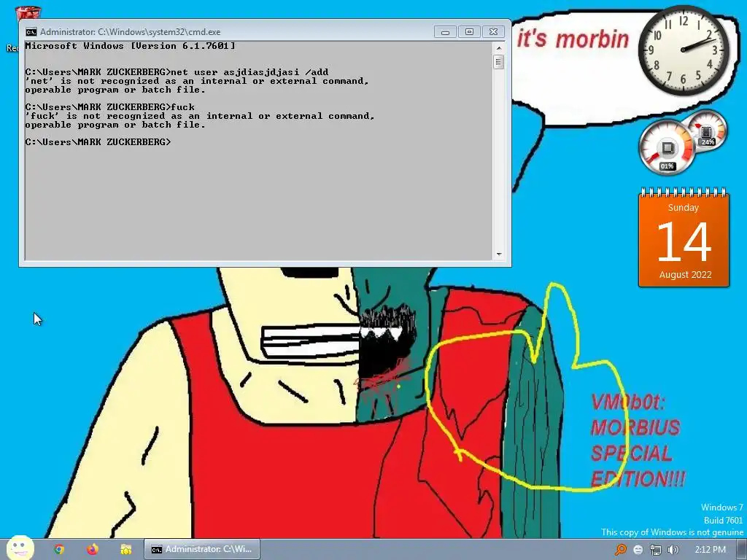Open the folder icon pinned on taskbar

[125, 549]
